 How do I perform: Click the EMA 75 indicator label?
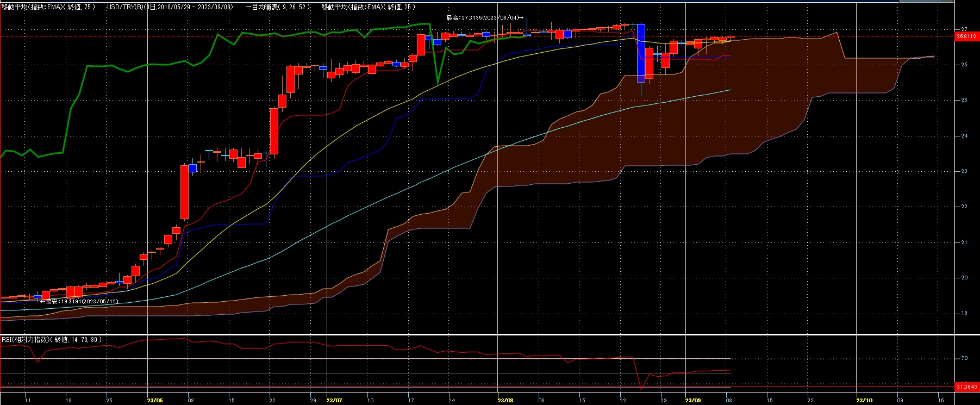tap(48, 7)
